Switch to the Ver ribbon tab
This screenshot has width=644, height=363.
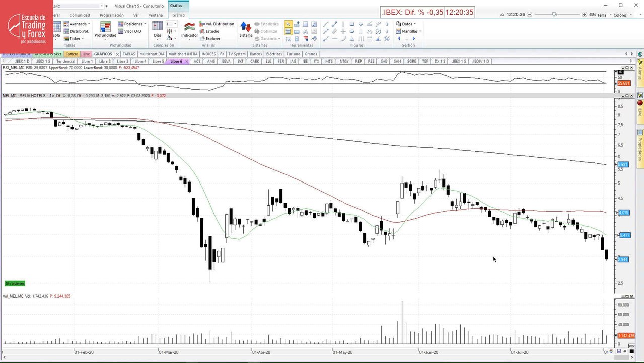click(136, 15)
